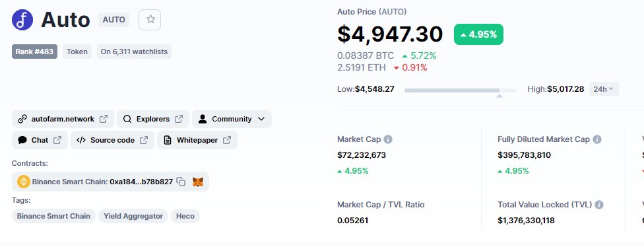644x247 pixels.
Task: Click the High $5,017.28 value
Action: pos(565,89)
